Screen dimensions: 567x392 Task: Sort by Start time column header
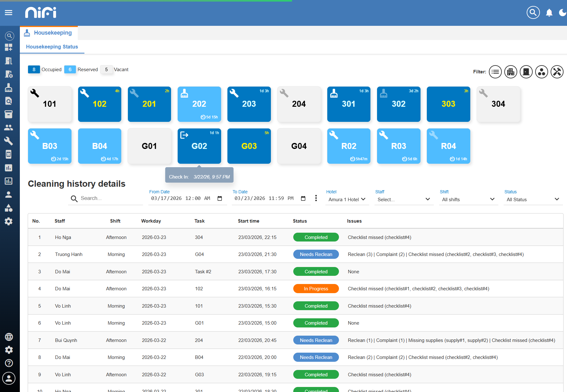[249, 221]
